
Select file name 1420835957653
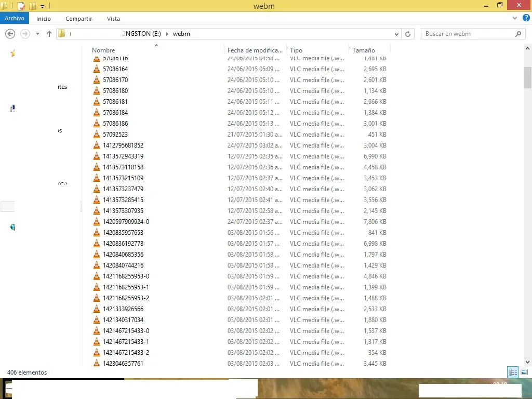click(x=123, y=232)
